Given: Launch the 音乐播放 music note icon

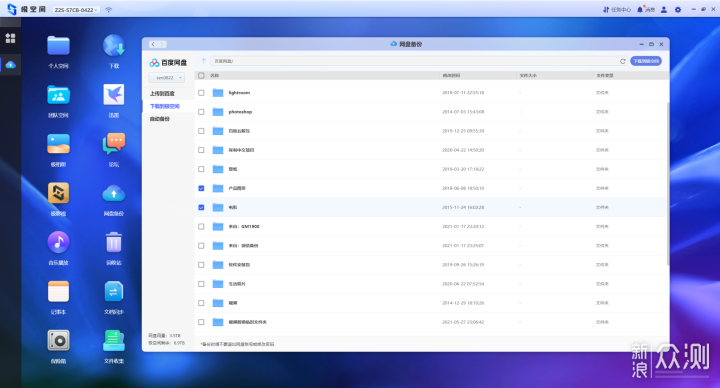Looking at the screenshot, I should (58, 242).
